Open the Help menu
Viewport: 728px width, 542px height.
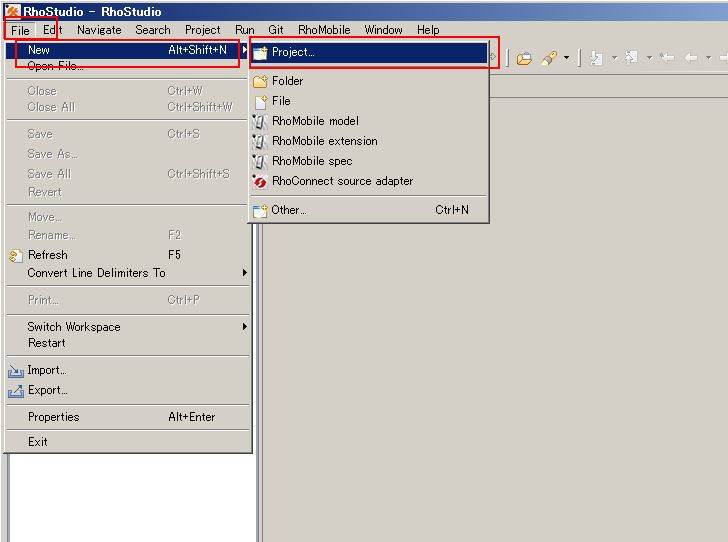[428, 30]
